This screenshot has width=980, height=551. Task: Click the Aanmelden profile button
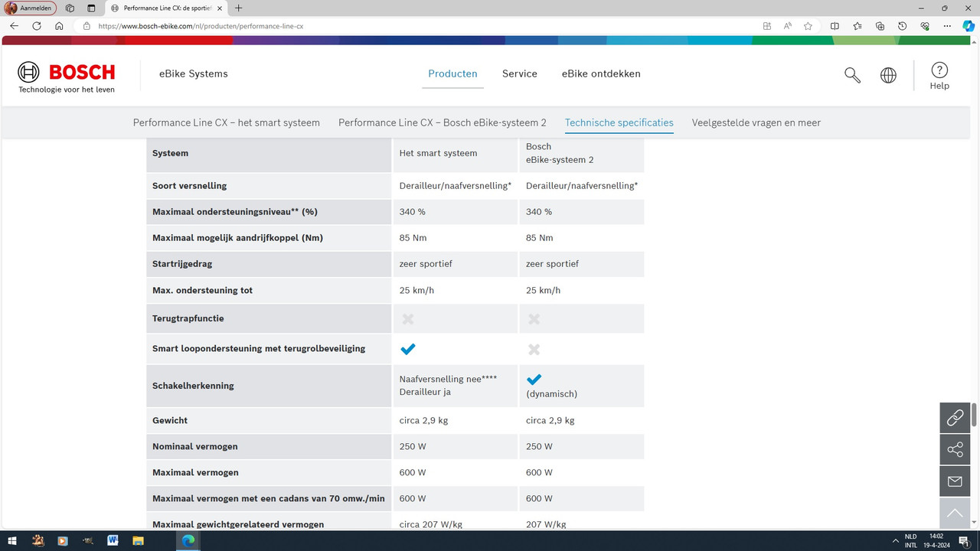(x=31, y=8)
